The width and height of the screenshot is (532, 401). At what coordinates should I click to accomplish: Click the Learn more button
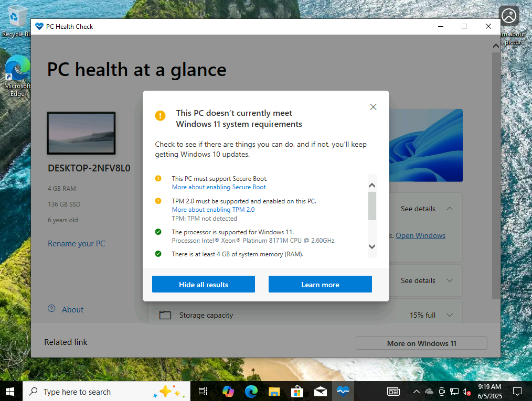pyautogui.click(x=320, y=284)
